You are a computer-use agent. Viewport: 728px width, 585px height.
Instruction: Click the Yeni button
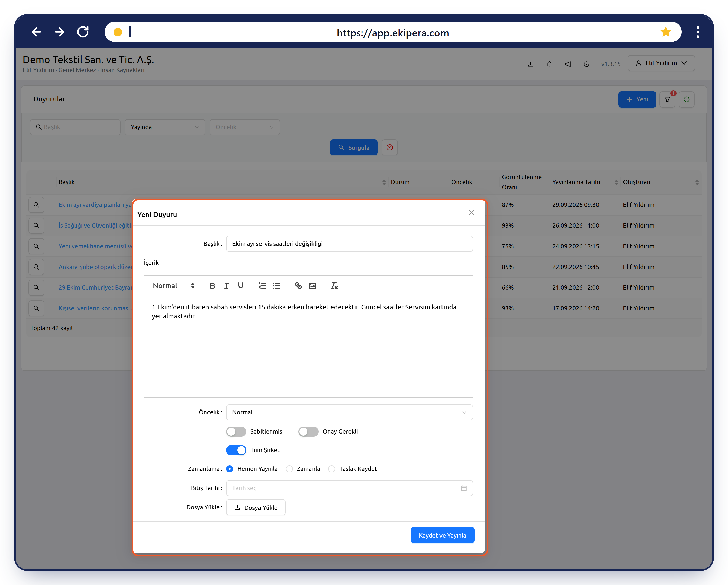[637, 99]
